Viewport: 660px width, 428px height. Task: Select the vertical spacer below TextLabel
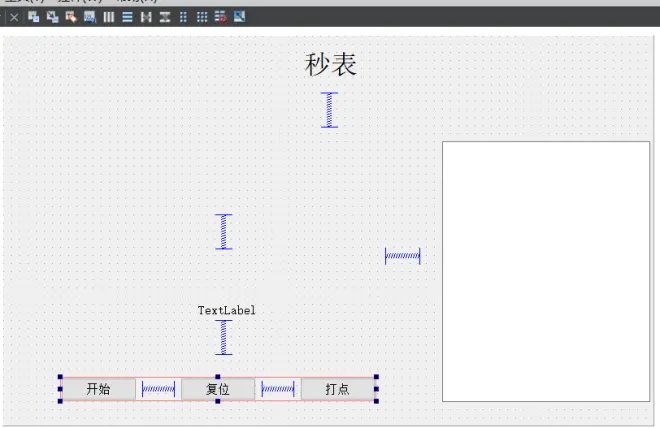pos(224,337)
